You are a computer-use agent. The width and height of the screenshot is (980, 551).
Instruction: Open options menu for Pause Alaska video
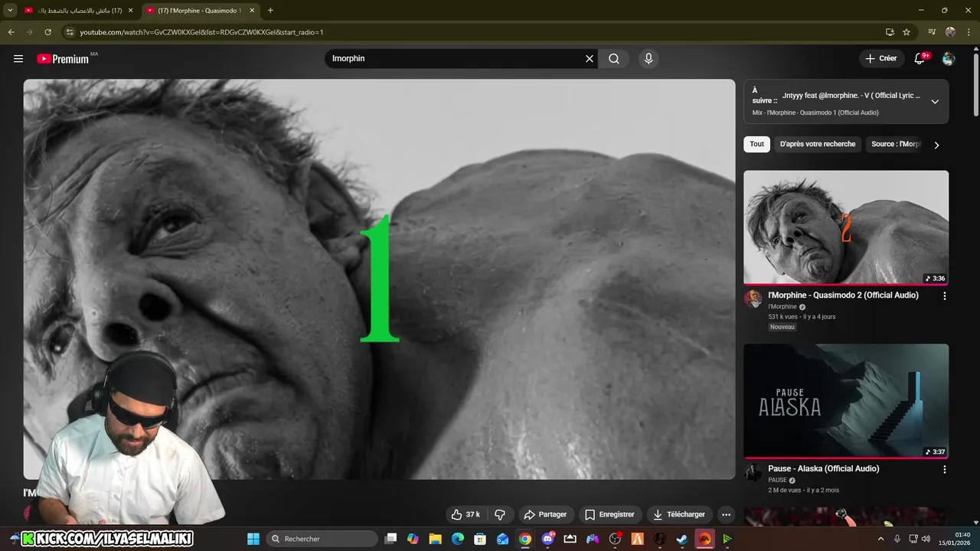click(944, 469)
